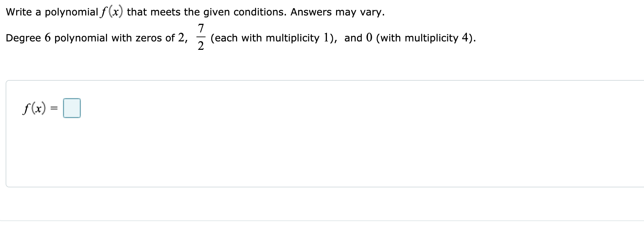Click the blue answer input box
This screenshot has width=644, height=226.
pos(72,108)
